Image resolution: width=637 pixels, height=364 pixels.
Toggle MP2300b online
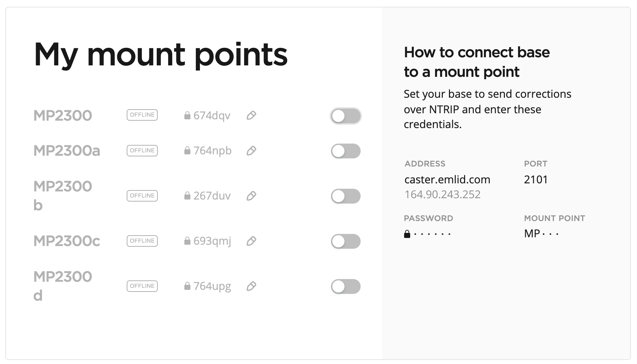click(x=346, y=196)
